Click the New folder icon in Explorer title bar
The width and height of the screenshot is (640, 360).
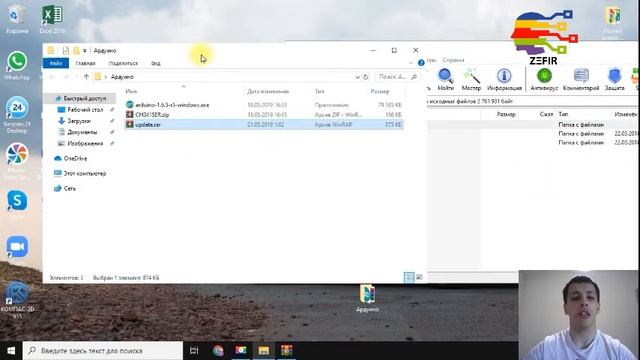tap(76, 51)
